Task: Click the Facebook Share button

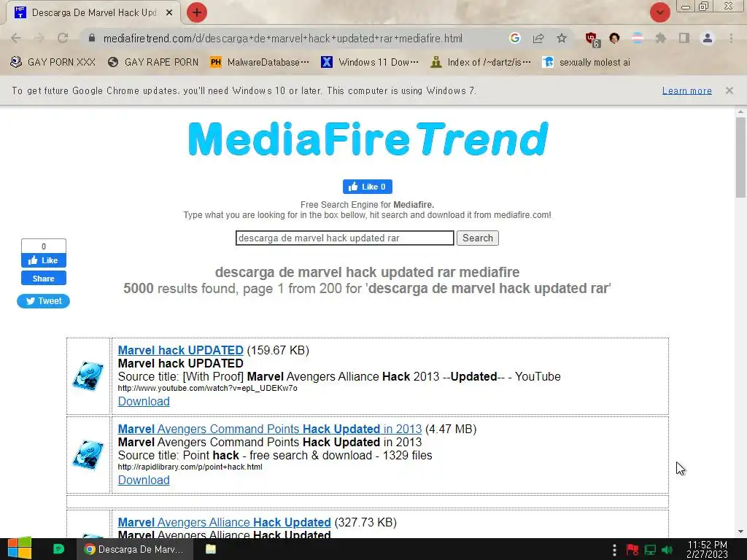Action: (x=43, y=278)
